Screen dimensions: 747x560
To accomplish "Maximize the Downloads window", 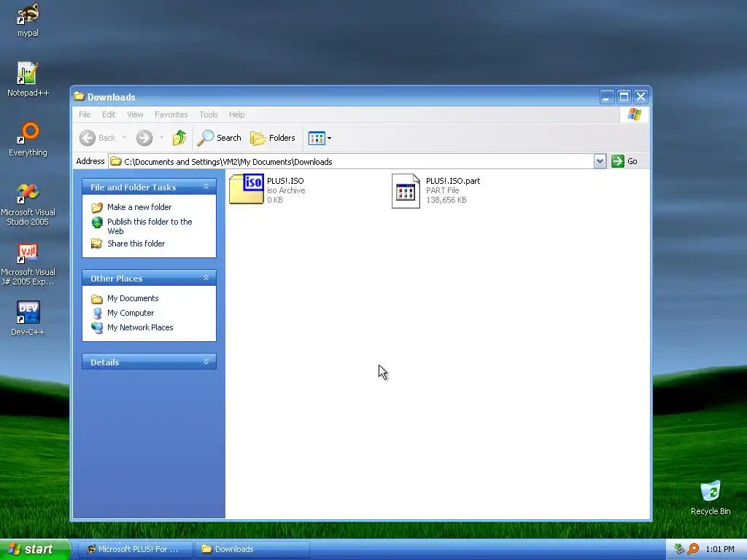I will 624,97.
